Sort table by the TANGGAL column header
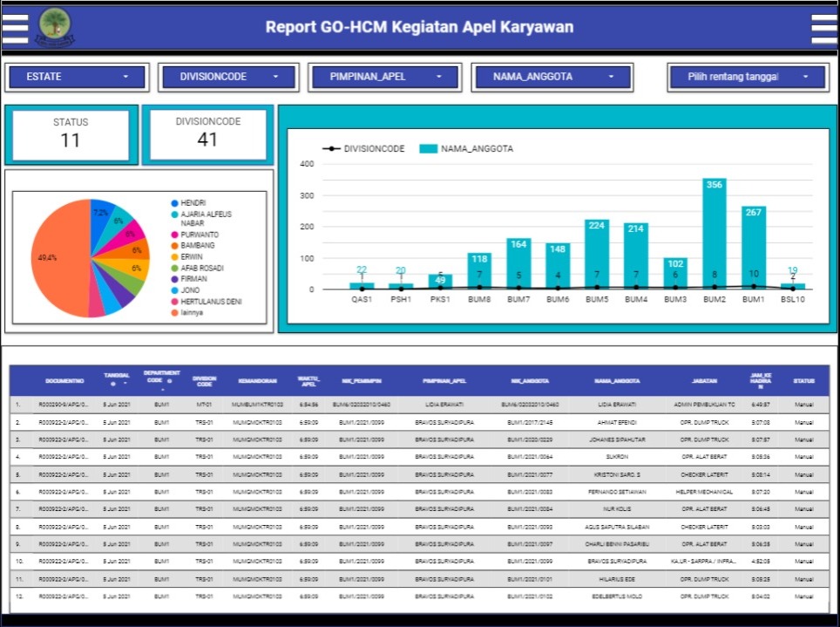This screenshot has height=627, width=840. tap(116, 377)
